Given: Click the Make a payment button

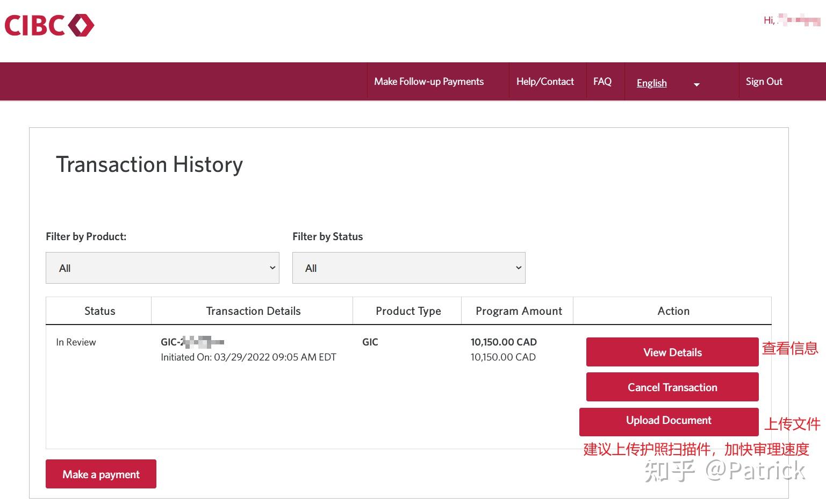Looking at the screenshot, I should coord(101,474).
